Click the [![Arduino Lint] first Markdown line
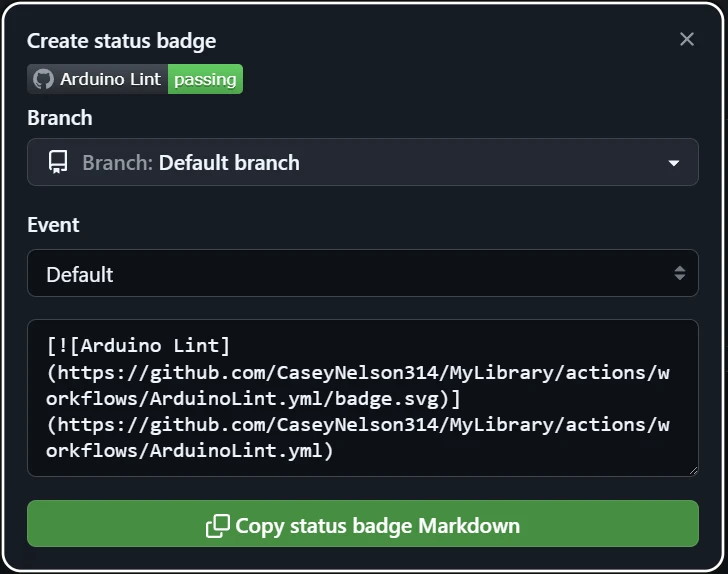The width and height of the screenshot is (728, 574). [x=138, y=346]
